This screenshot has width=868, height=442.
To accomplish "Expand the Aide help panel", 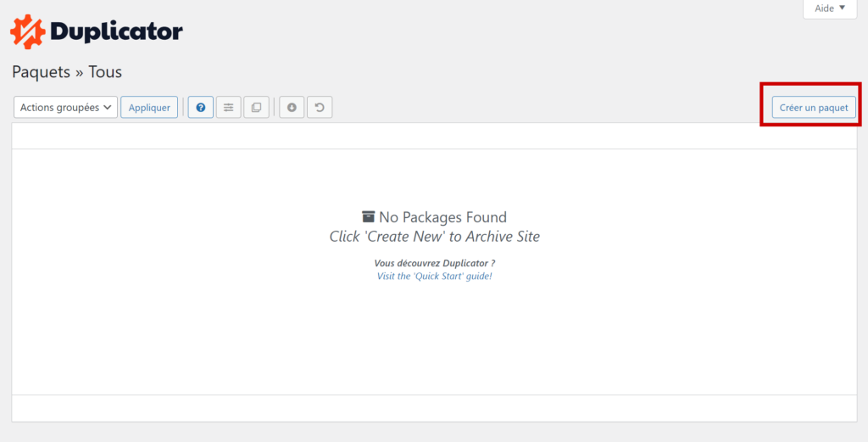I will [830, 8].
